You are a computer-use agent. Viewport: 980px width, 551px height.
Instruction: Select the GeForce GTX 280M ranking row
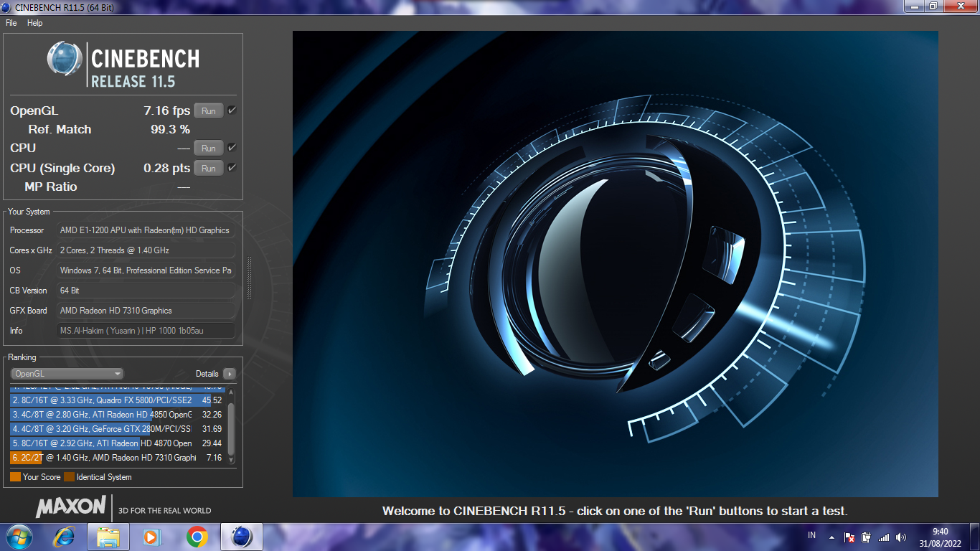[x=118, y=429]
